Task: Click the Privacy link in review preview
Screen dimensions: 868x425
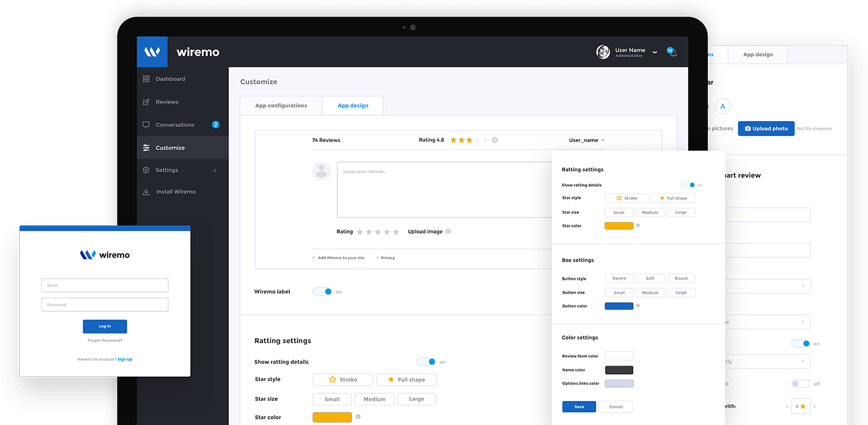Action: (388, 258)
